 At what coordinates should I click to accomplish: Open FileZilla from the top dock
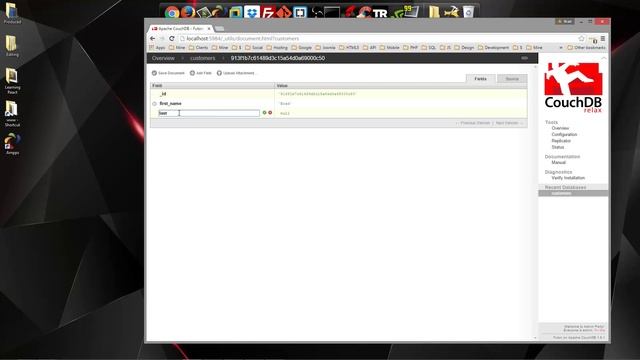(x=268, y=13)
